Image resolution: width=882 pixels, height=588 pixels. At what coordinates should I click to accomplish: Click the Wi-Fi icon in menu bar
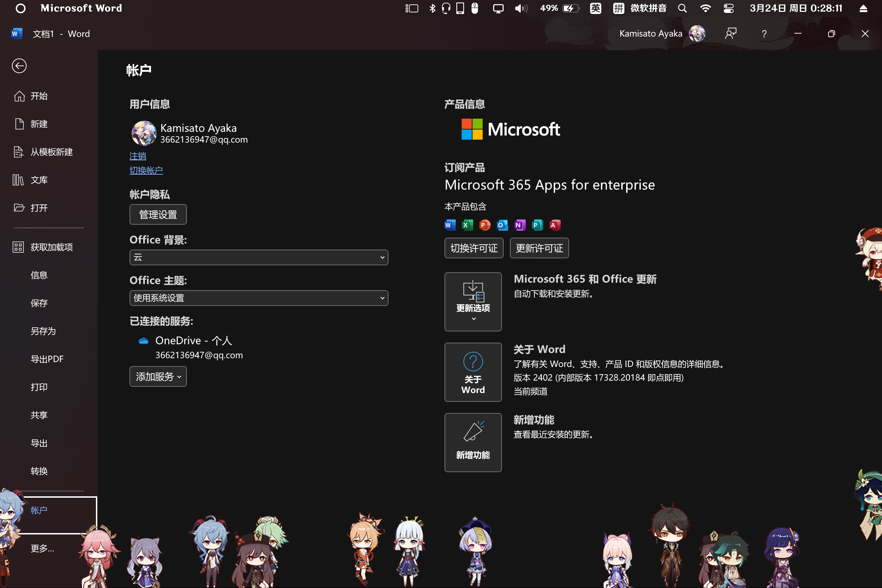(x=705, y=8)
